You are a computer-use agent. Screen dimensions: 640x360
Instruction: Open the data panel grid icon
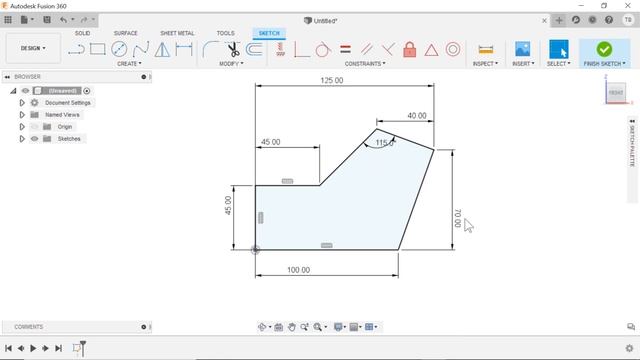click(8, 20)
